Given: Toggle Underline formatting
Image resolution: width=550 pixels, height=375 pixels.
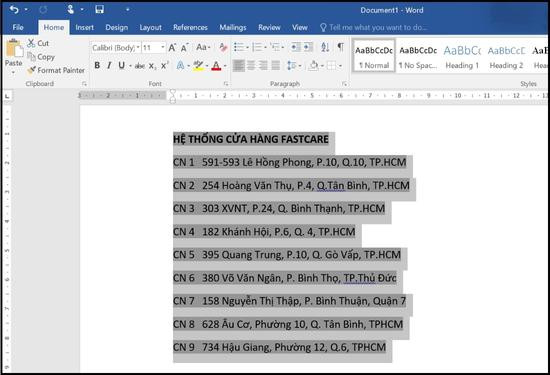Looking at the screenshot, I should (x=121, y=65).
